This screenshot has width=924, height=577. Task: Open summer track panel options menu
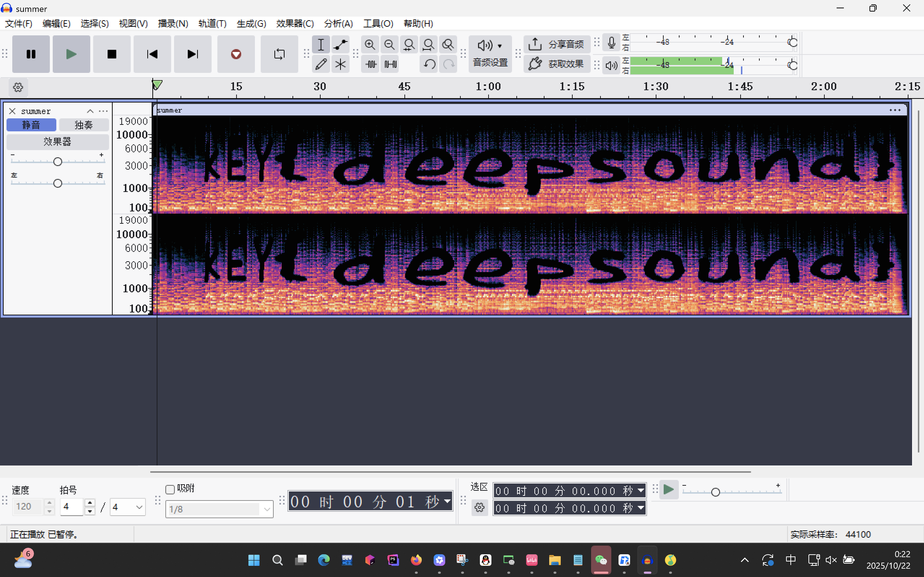coord(103,111)
